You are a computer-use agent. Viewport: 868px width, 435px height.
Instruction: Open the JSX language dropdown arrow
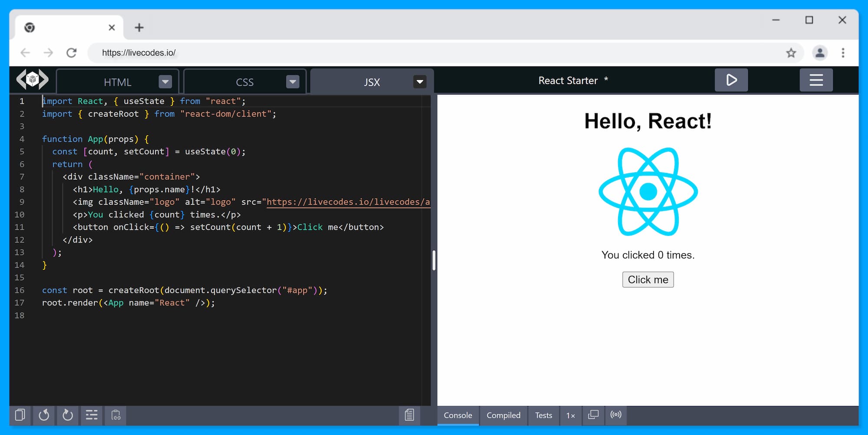pos(420,82)
